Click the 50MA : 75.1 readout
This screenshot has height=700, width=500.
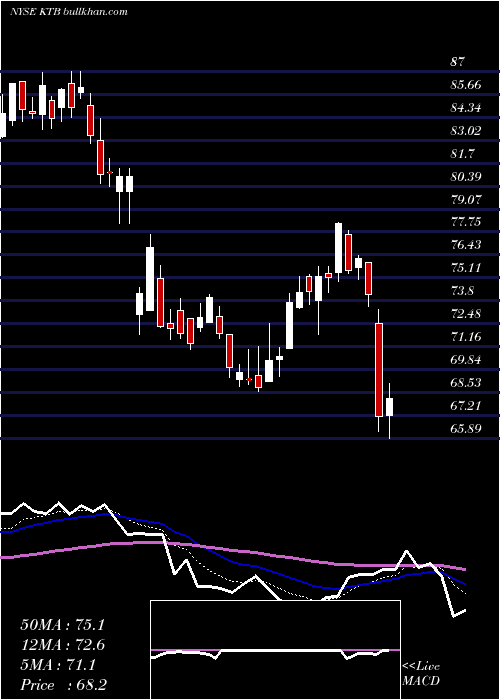62,625
